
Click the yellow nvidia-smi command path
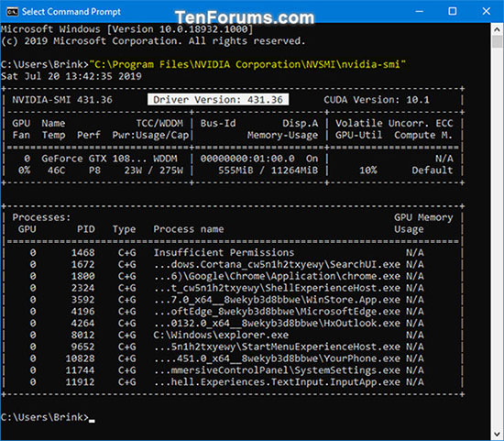247,64
